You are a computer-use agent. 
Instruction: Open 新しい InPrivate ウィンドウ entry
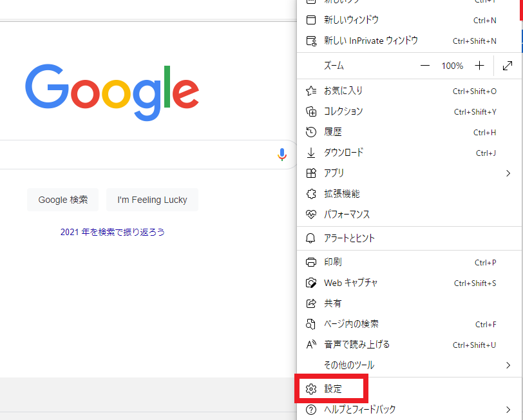(x=409, y=41)
